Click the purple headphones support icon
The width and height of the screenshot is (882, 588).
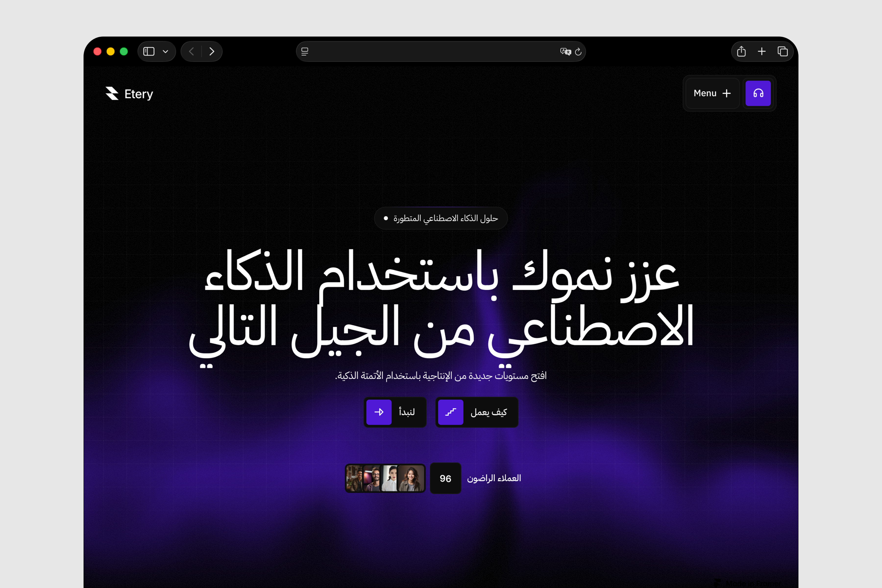coord(758,93)
